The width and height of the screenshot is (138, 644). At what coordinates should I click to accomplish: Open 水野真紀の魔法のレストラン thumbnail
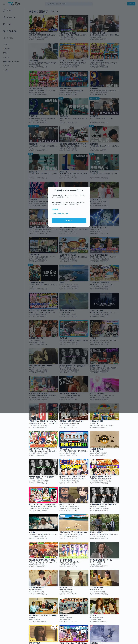click(x=104, y=467)
